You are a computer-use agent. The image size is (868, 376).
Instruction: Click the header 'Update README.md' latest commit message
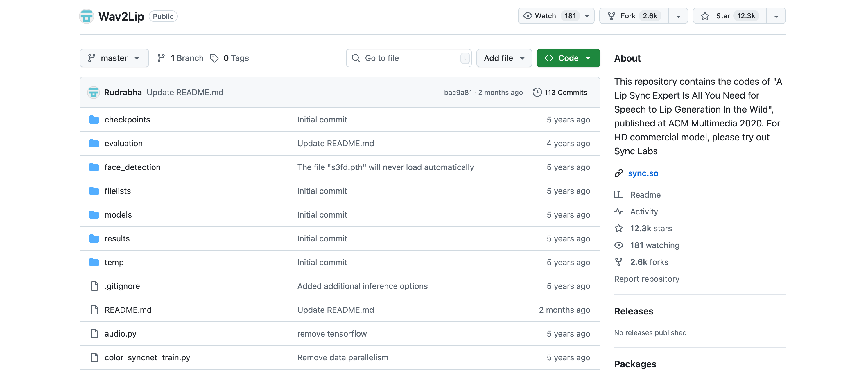pos(185,92)
